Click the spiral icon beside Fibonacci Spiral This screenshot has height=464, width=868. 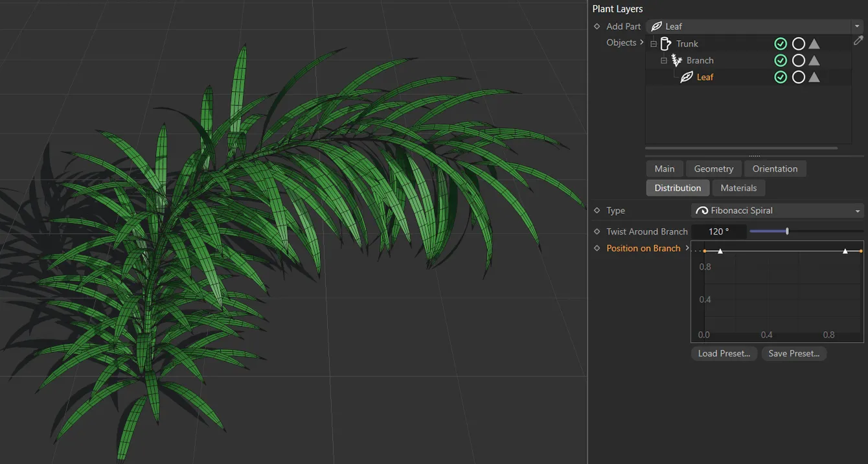(x=702, y=210)
